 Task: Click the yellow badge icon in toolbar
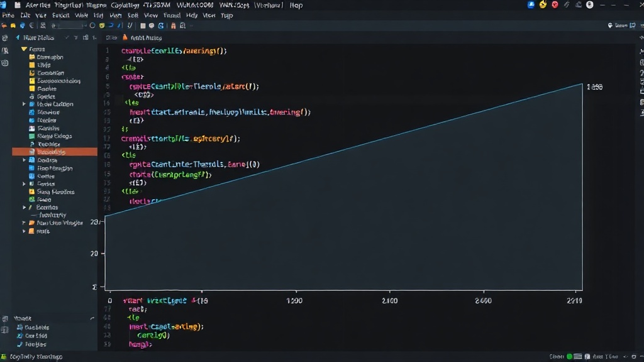point(102,25)
